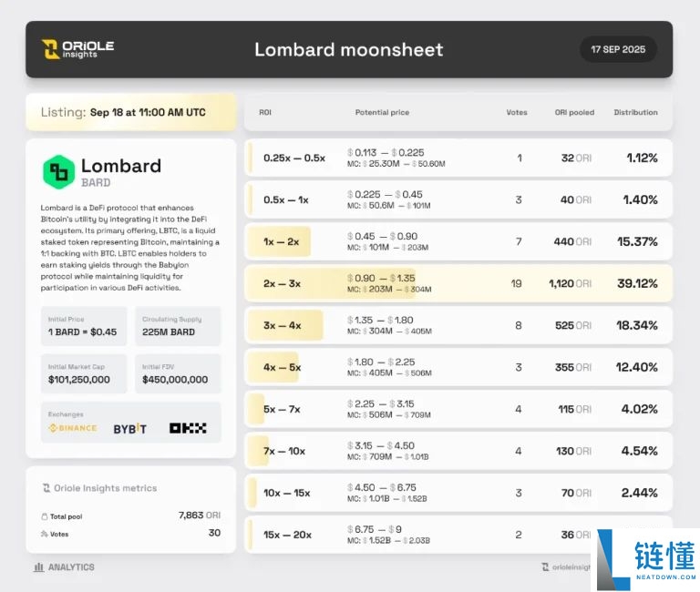Select the 3x — 4x ROI label

point(283,326)
